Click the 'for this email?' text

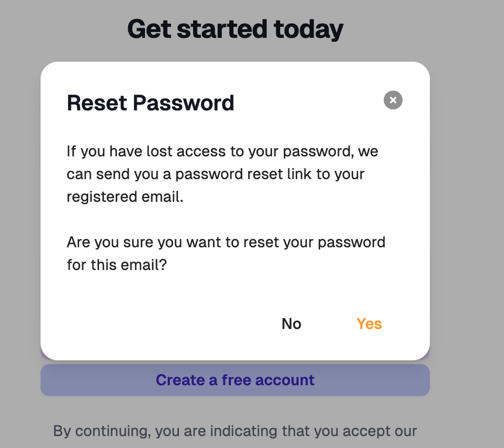(117, 265)
